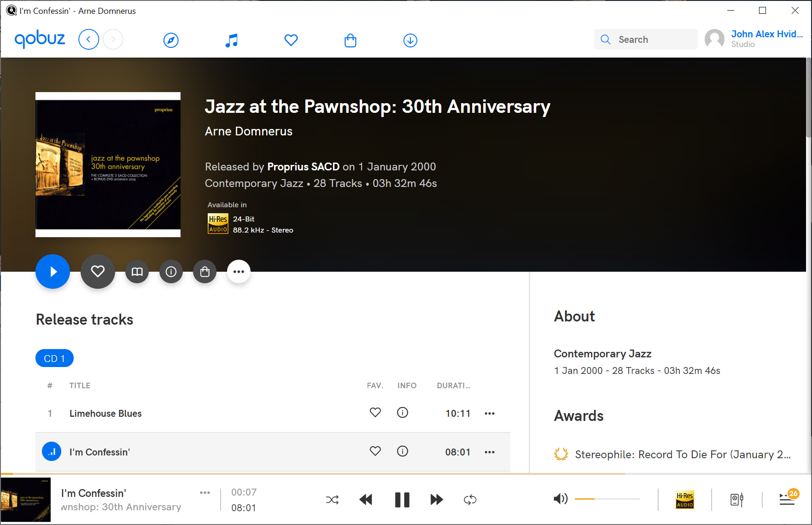Open the Downloads arrow icon in top bar
The image size is (812, 525).
coord(410,40)
